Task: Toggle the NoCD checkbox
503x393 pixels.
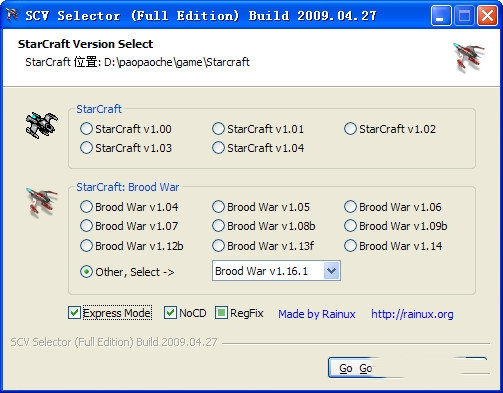Action: click(170, 313)
